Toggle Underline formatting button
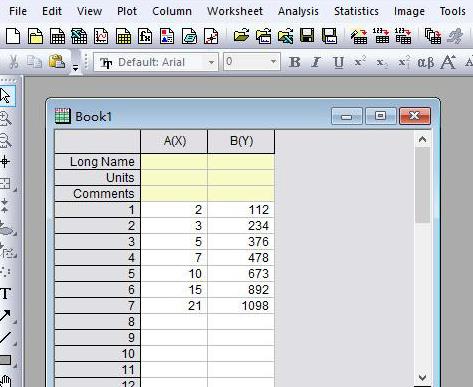The width and height of the screenshot is (473, 387). pyautogui.click(x=338, y=62)
